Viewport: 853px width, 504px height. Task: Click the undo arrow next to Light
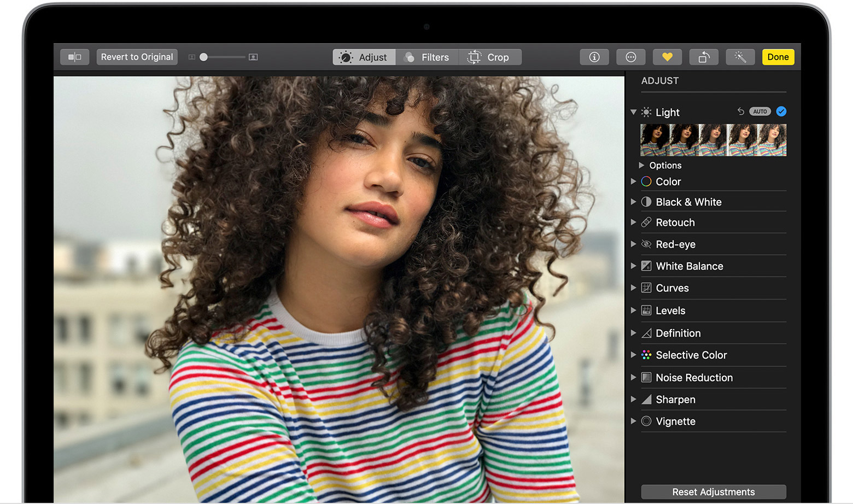[x=740, y=112]
